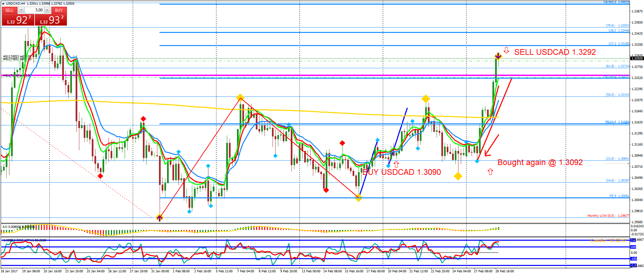Viewport: 644px width, 275px height.
Task: Select the 'BUY USDCAD 1.3090' chart label
Action: point(402,172)
